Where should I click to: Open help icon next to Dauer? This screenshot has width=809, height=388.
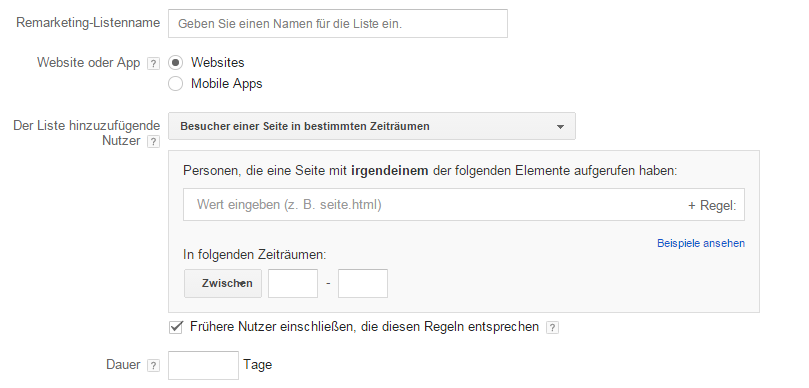[x=153, y=365]
